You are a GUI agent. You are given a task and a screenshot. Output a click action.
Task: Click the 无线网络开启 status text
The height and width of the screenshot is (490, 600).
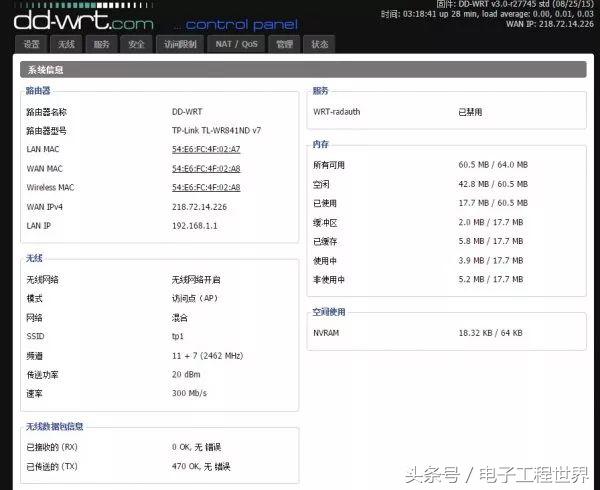tap(196, 280)
